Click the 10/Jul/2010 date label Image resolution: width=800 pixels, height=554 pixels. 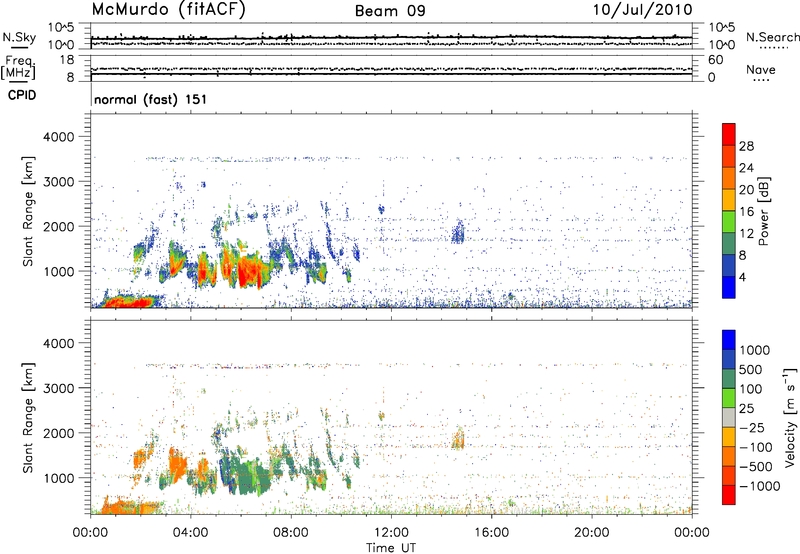(642, 10)
